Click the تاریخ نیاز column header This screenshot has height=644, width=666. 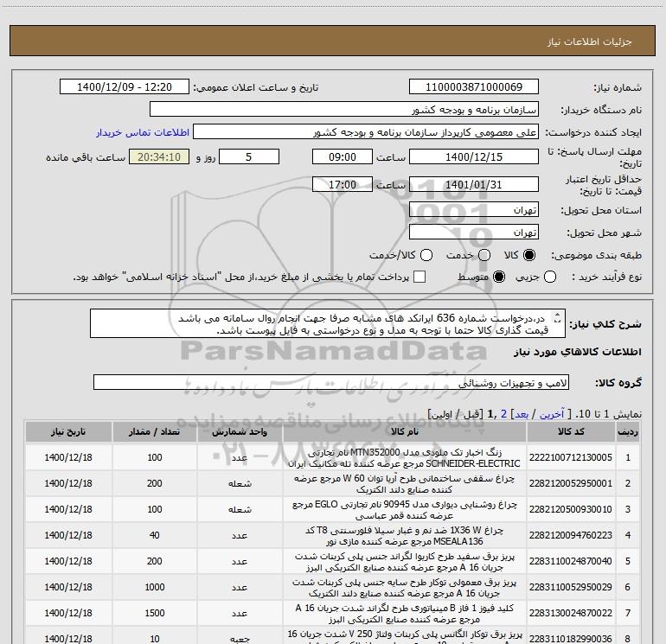click(x=68, y=431)
